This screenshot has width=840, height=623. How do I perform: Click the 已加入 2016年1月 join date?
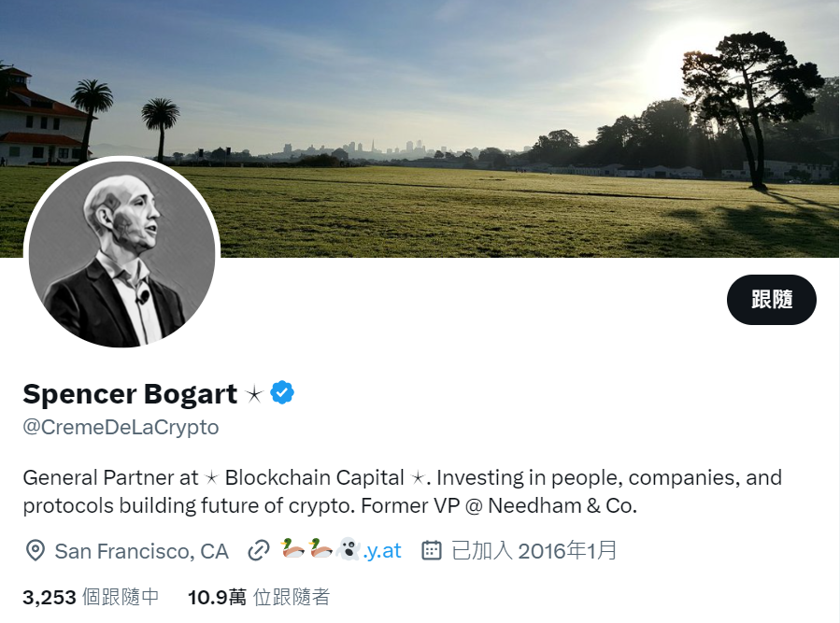tap(534, 550)
